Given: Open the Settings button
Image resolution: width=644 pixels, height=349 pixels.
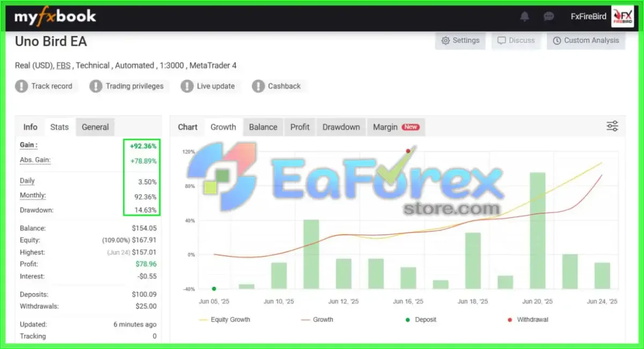Looking at the screenshot, I should pos(460,40).
